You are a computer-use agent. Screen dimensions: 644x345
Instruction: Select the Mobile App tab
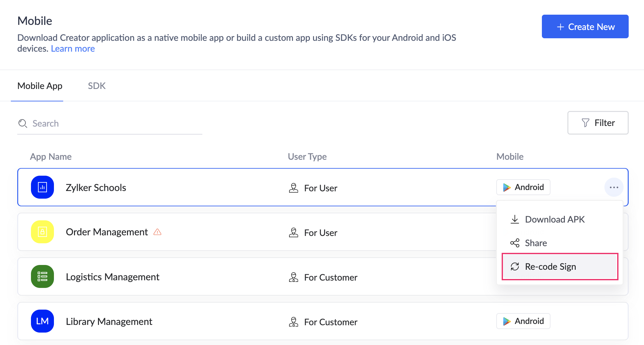pos(40,86)
